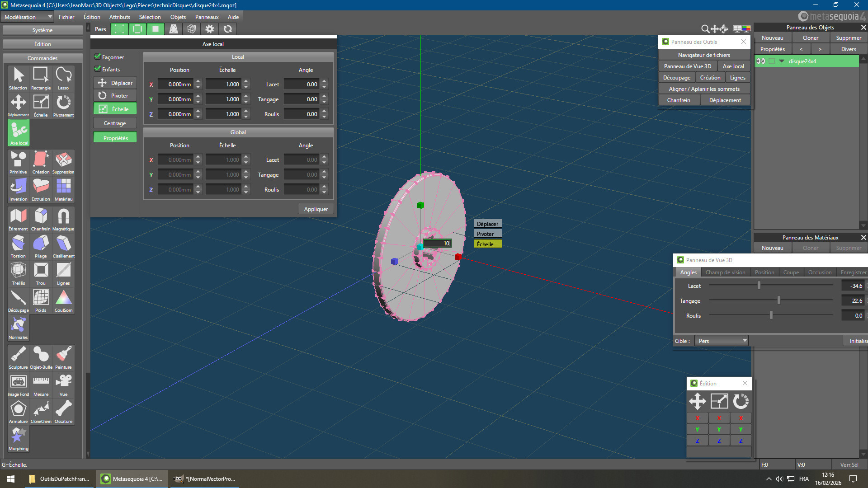Switch to the Champ de vision tab
The width and height of the screenshot is (868, 488).
pyautogui.click(x=725, y=272)
